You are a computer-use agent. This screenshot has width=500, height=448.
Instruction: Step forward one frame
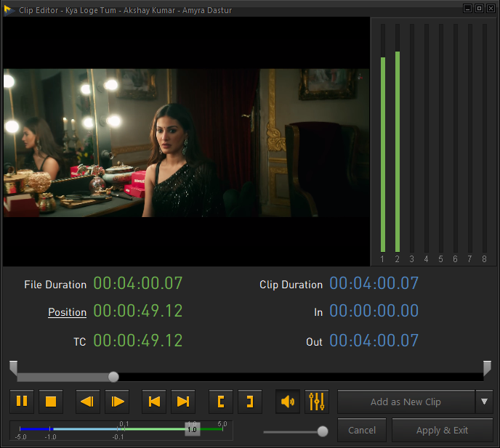pos(117,401)
